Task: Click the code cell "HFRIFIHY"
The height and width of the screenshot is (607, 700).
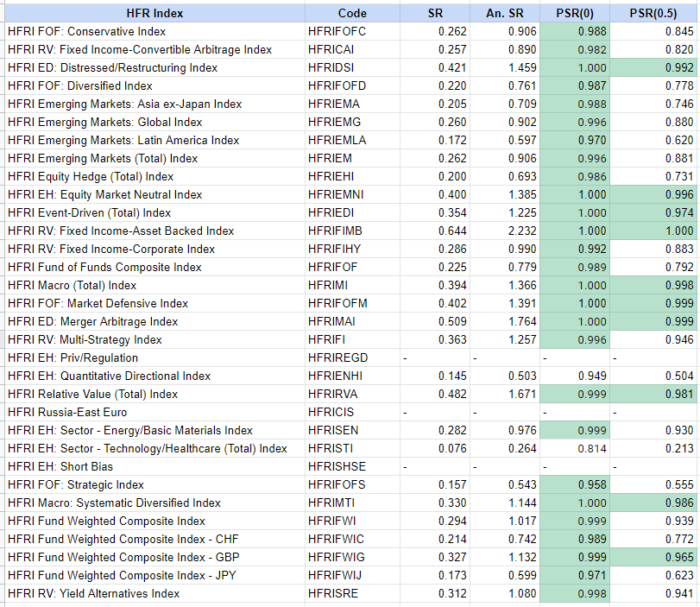Action: tap(352, 250)
